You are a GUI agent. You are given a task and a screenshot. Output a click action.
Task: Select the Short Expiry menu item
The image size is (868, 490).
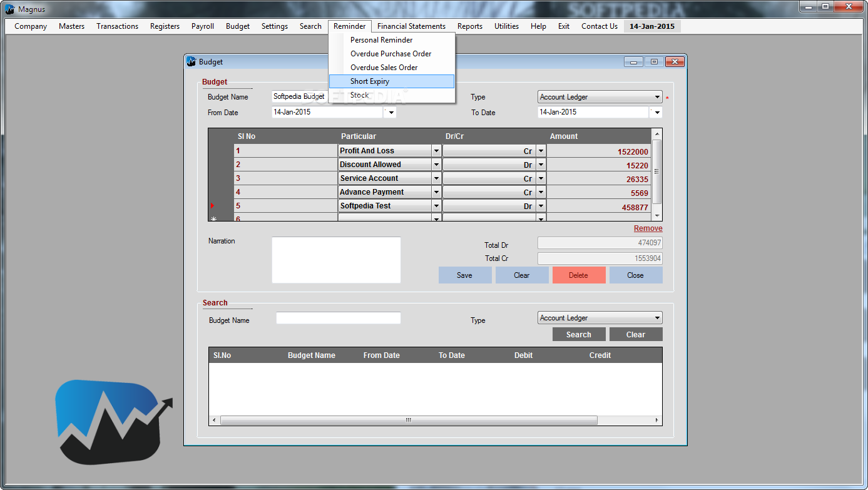[392, 81]
